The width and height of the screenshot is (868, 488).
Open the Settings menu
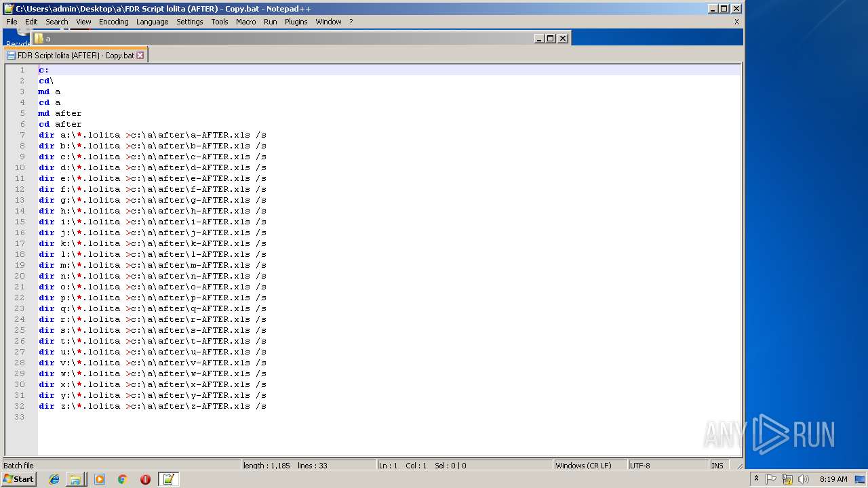point(190,22)
